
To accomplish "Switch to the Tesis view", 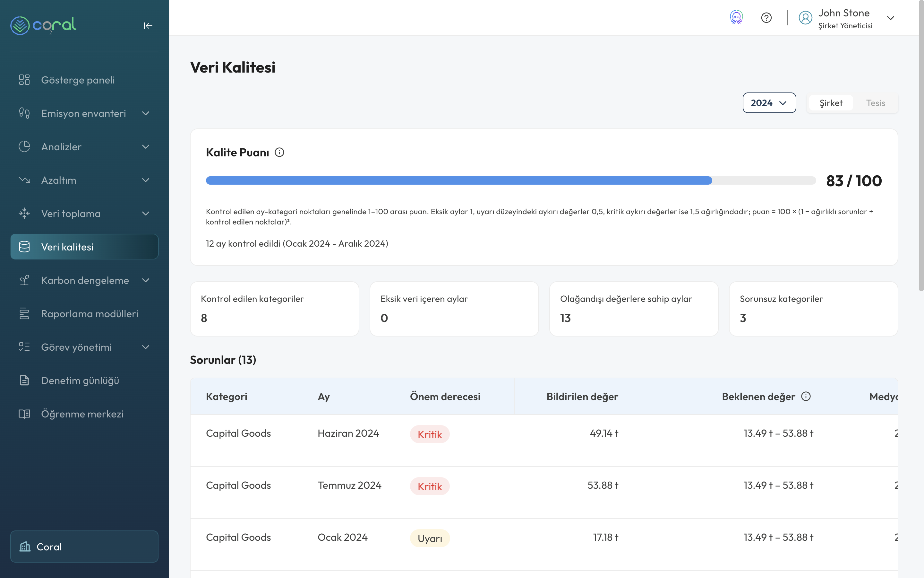I will [x=876, y=103].
